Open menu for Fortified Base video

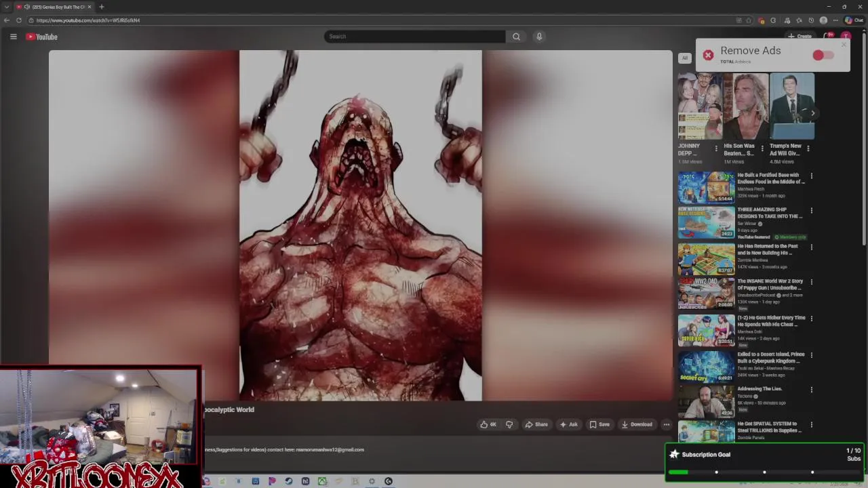[811, 176]
